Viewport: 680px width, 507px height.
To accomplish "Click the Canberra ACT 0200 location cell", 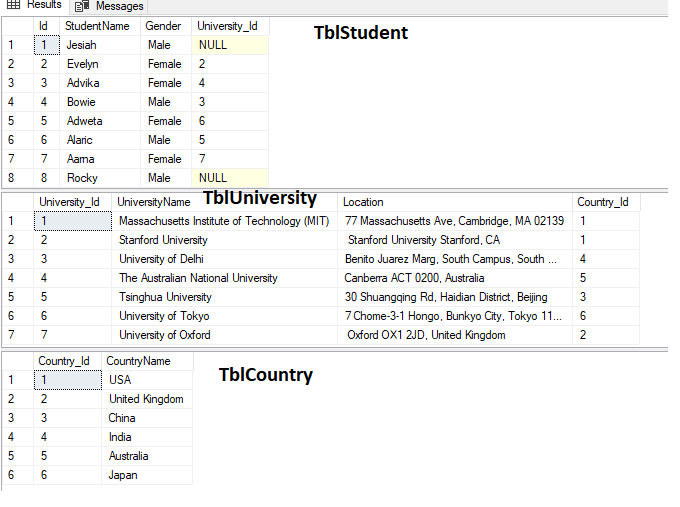I will point(454,278).
